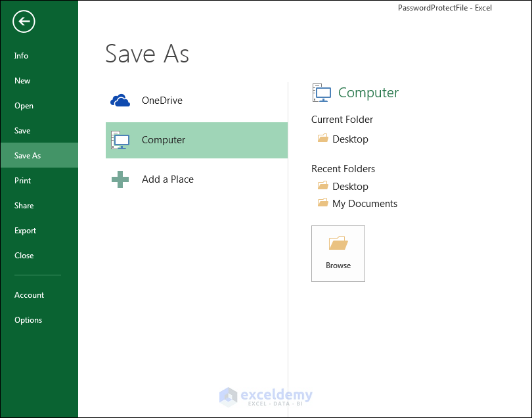Open the Info menu item
Screen dimensions: 532x418
(21, 56)
